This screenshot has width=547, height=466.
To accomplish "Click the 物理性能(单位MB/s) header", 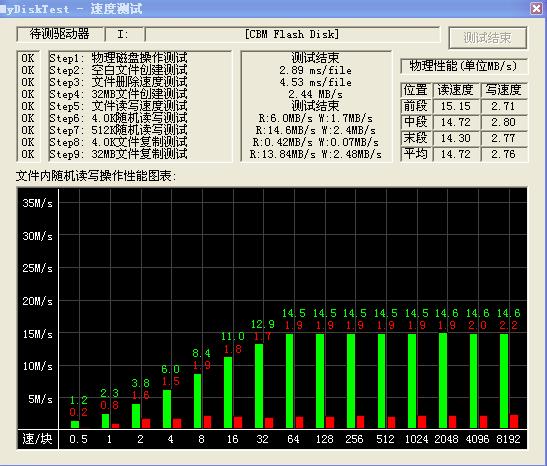I will pos(463,66).
